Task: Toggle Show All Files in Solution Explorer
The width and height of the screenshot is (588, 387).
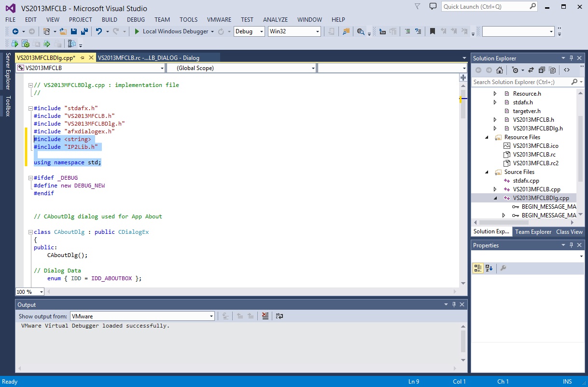Action: click(551, 70)
